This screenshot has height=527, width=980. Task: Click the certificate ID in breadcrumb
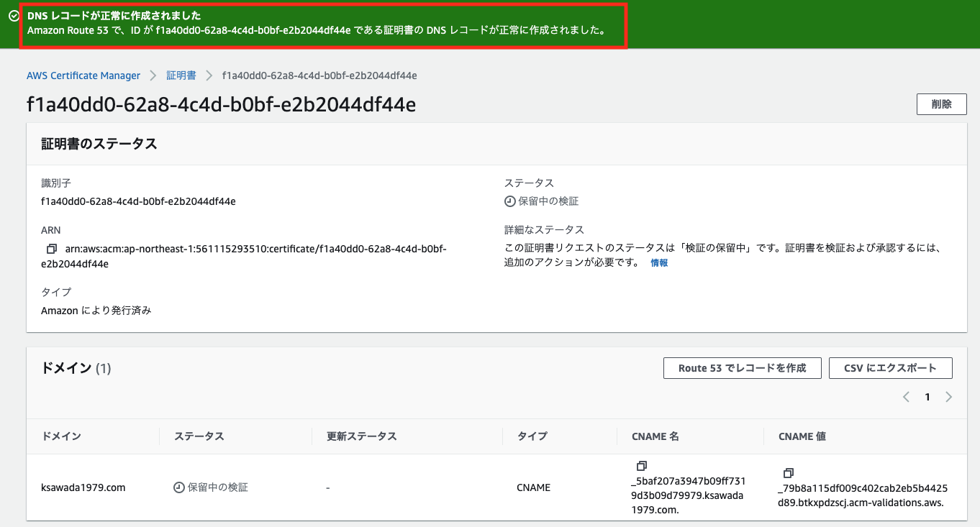pos(319,75)
